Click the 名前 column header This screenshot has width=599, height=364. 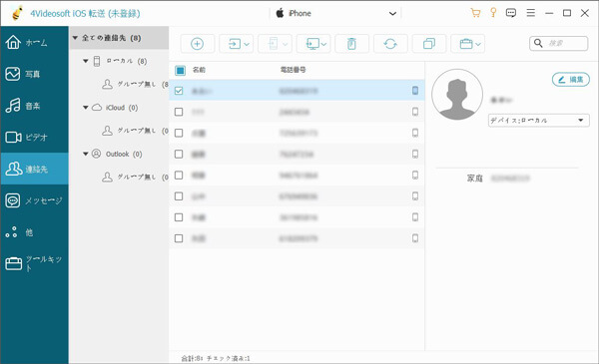199,70
